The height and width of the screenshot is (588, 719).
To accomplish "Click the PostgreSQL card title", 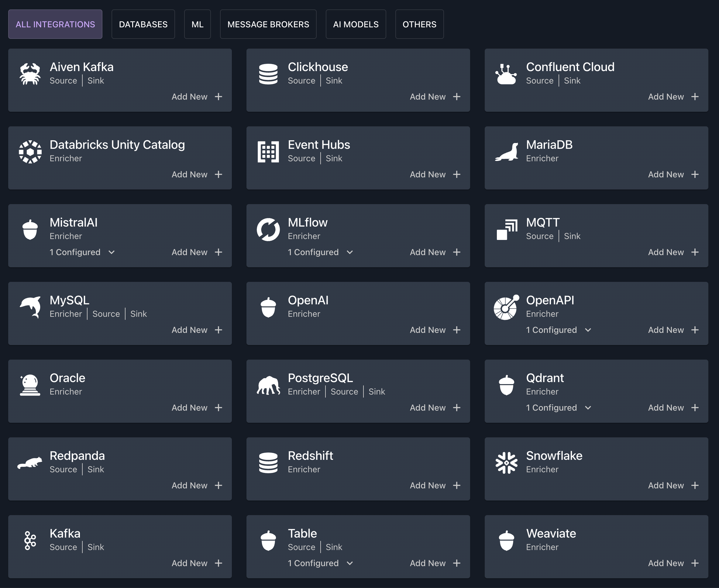I will (x=320, y=378).
